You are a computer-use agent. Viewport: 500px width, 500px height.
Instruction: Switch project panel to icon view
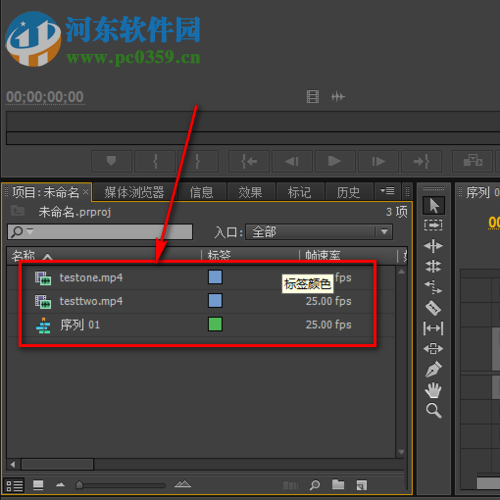click(x=38, y=485)
